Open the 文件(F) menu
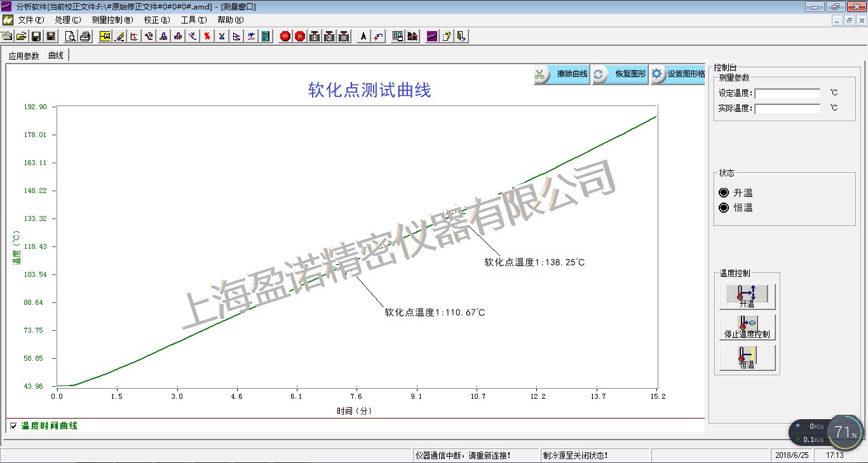 31,20
